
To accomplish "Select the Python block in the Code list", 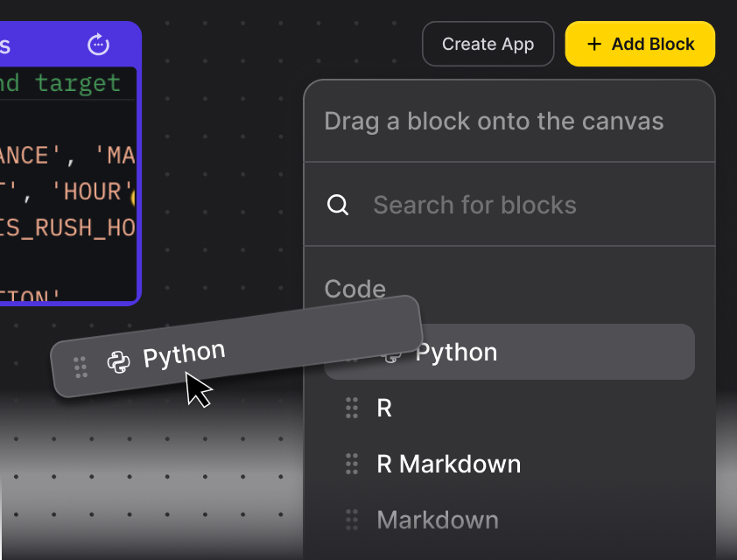I will coord(509,352).
